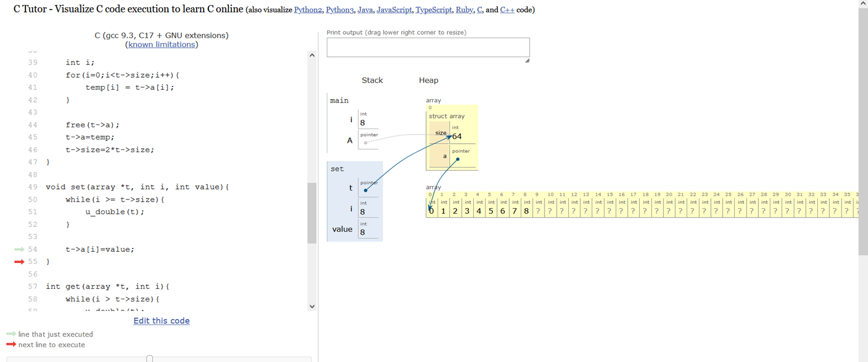Click the execution step slider handle
The width and height of the screenshot is (868, 362).
tap(149, 359)
